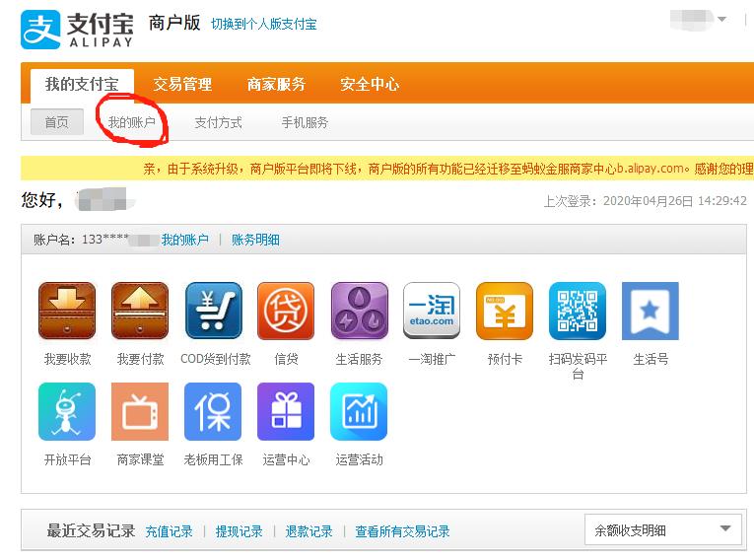Open the 生活号 star bookmark icon
This screenshot has width=754, height=560.
point(651,311)
